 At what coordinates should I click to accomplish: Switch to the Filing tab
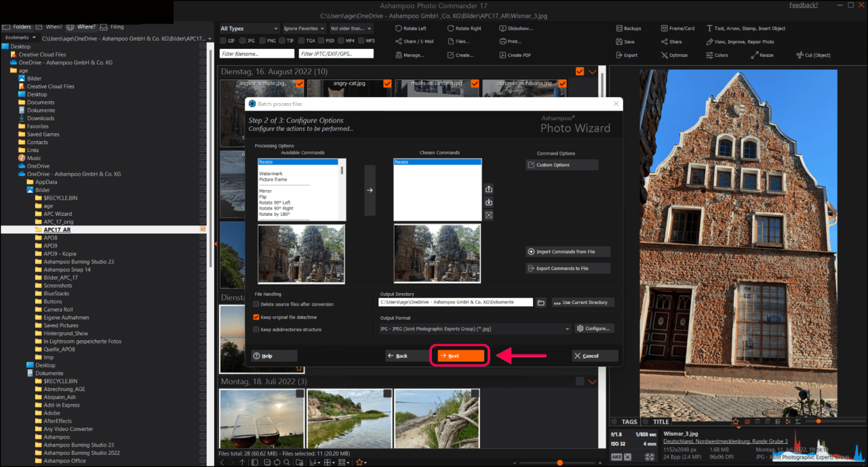click(x=112, y=26)
